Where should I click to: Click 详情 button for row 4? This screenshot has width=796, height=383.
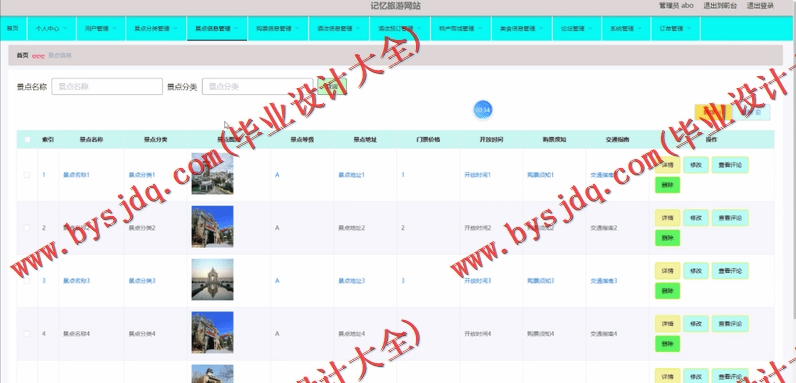[x=667, y=324]
